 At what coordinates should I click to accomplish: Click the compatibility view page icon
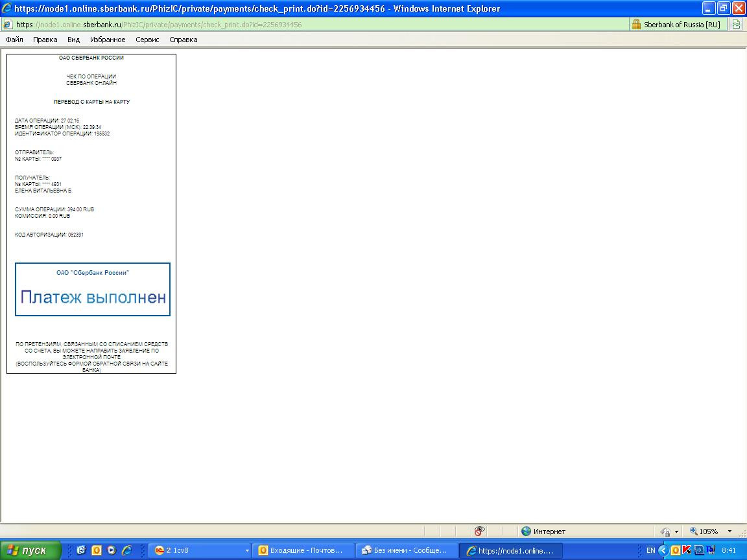(x=736, y=24)
